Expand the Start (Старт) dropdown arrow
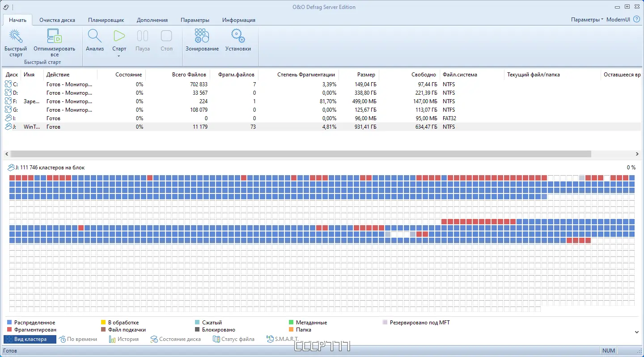644x357 pixels. 119,56
